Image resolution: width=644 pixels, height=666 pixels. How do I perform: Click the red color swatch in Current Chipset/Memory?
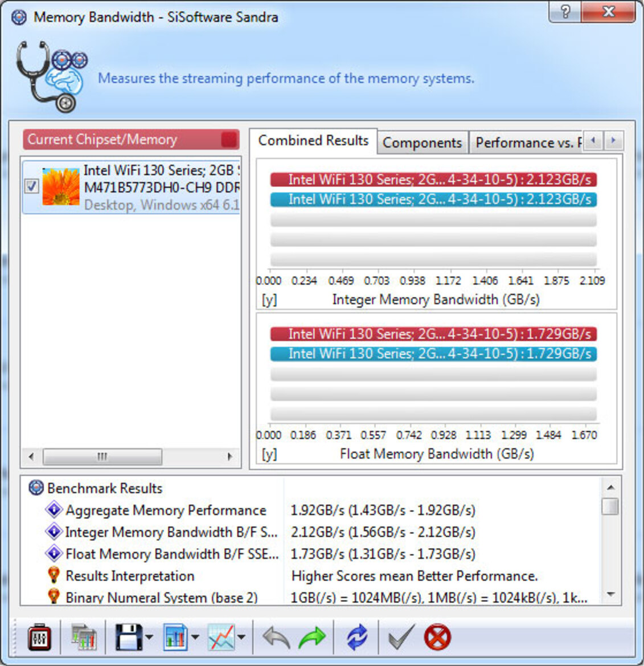click(x=229, y=140)
